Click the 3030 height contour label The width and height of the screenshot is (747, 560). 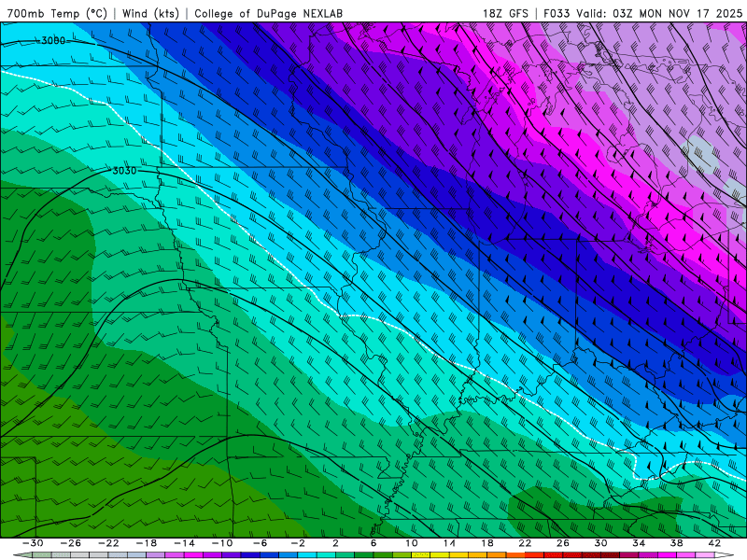[124, 171]
